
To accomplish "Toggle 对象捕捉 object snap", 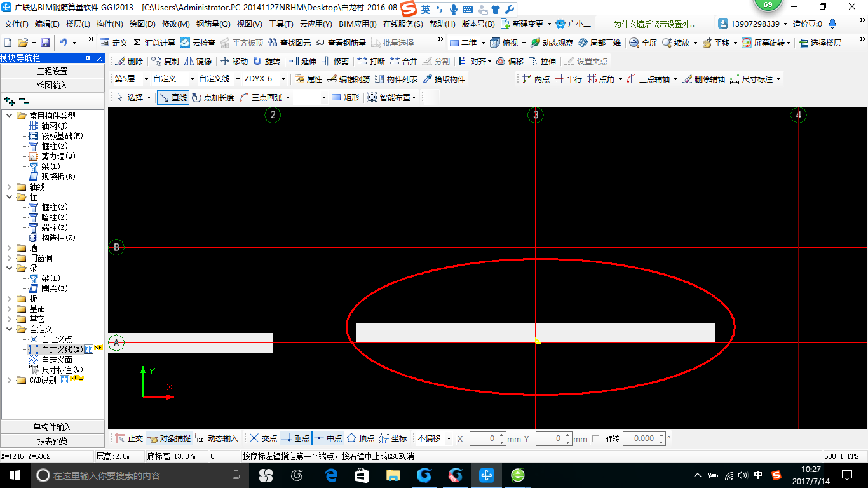I will tap(168, 438).
